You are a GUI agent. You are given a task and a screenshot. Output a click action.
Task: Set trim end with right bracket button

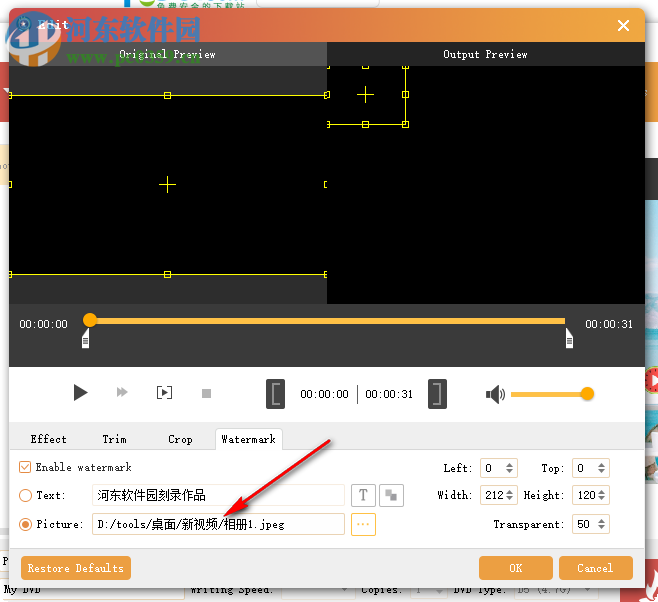[x=437, y=394]
